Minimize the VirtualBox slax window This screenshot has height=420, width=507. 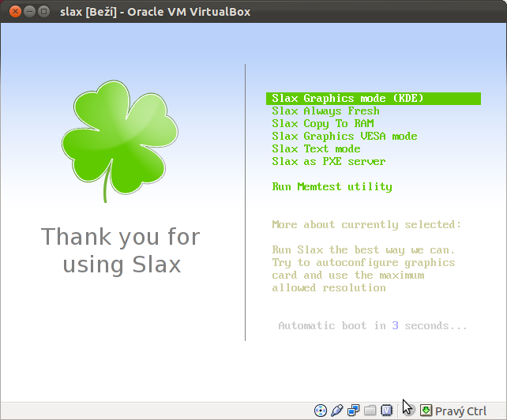coord(29,12)
